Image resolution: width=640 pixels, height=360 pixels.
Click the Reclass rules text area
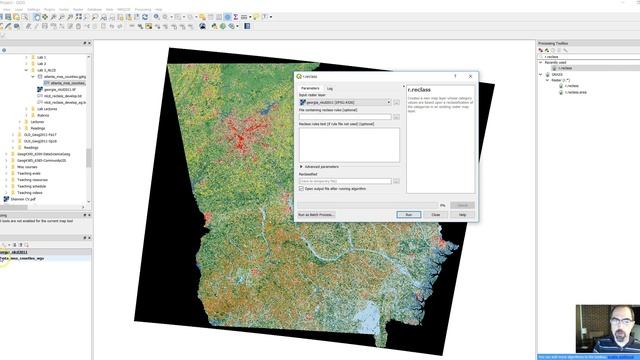click(x=349, y=145)
